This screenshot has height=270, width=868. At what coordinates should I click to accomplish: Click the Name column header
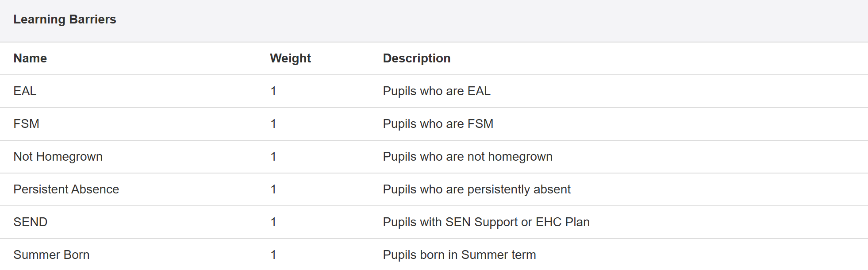pos(30,58)
